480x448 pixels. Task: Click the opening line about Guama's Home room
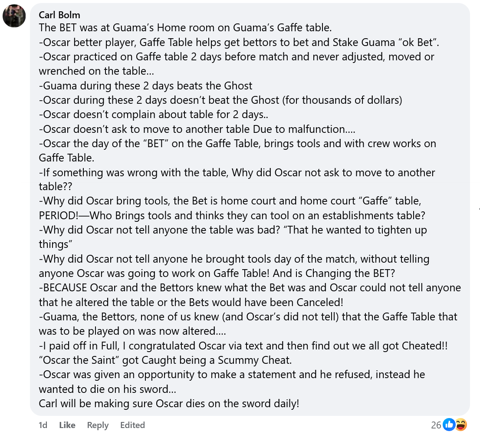[185, 28]
